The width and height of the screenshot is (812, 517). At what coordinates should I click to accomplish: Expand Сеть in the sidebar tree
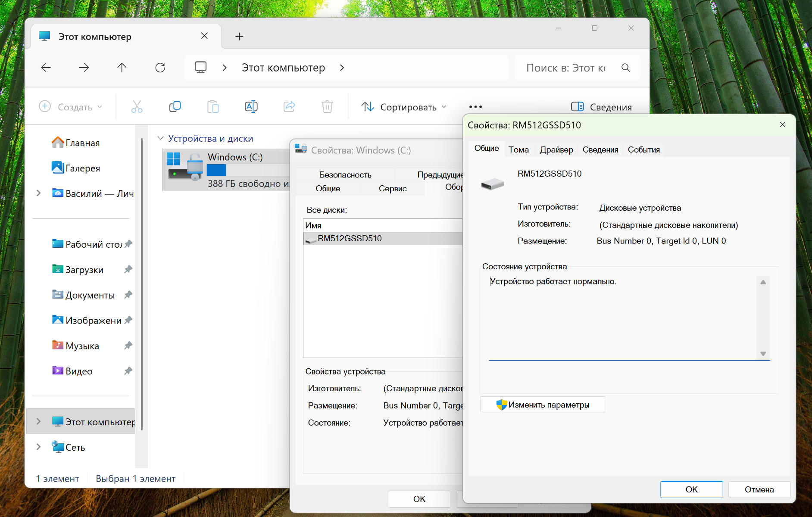(38, 447)
